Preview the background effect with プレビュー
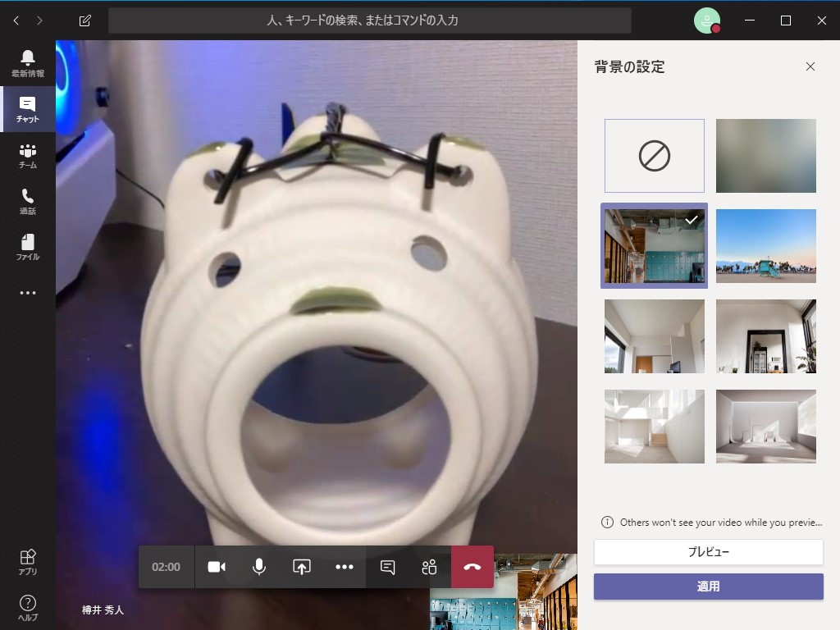The width and height of the screenshot is (840, 630). [x=709, y=552]
